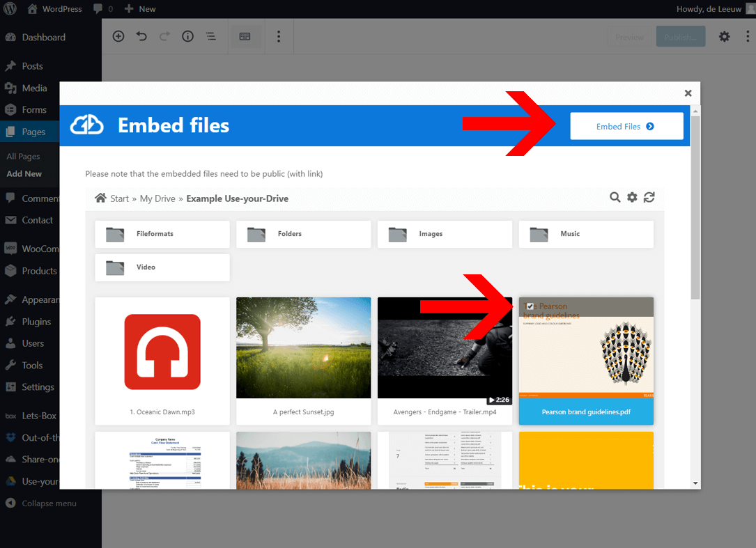Click the home icon in breadcrumb
756x548 pixels.
(x=100, y=198)
